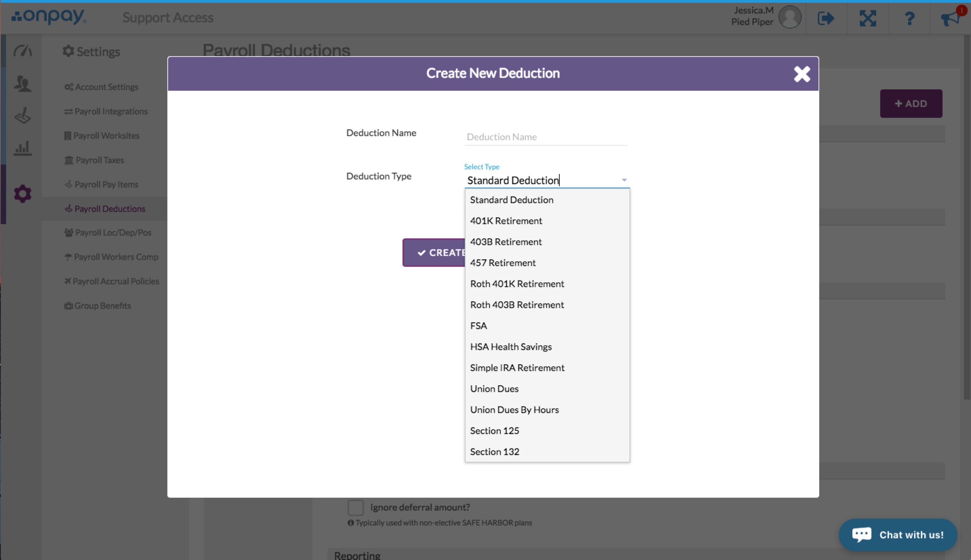Open Payroll Taxes link
This screenshot has height=560, width=971.
[x=94, y=160]
